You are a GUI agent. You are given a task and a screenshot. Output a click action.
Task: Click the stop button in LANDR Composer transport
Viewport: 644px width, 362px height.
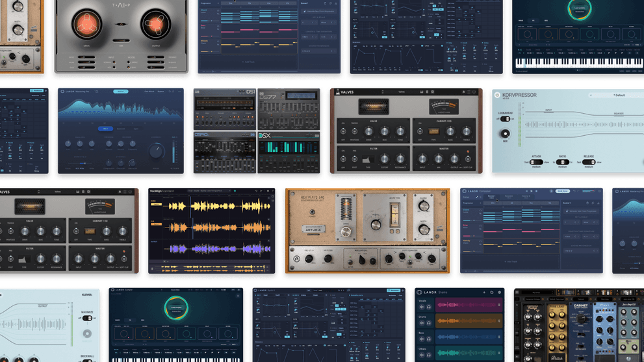[x=536, y=191]
